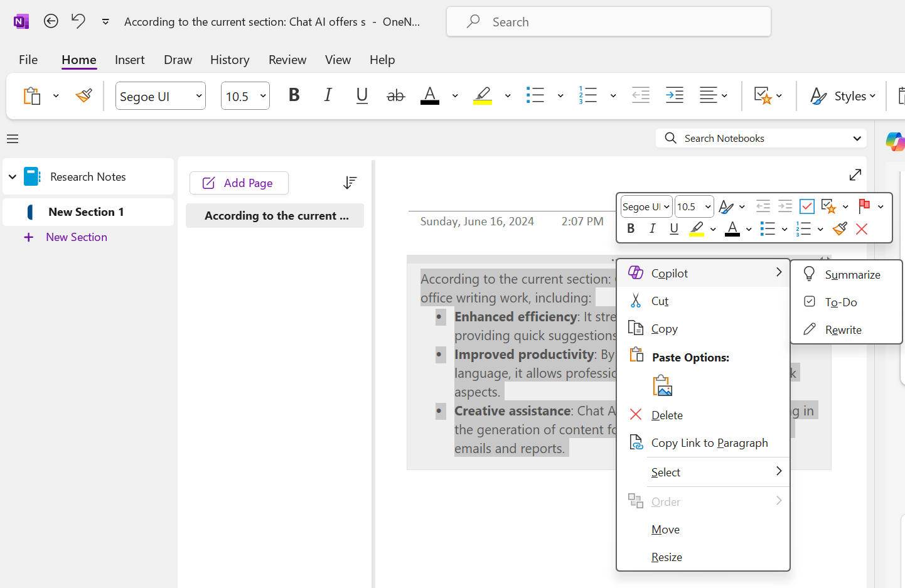Click the navigation panes hamburger icon
This screenshot has width=905, height=588.
tap(12, 138)
